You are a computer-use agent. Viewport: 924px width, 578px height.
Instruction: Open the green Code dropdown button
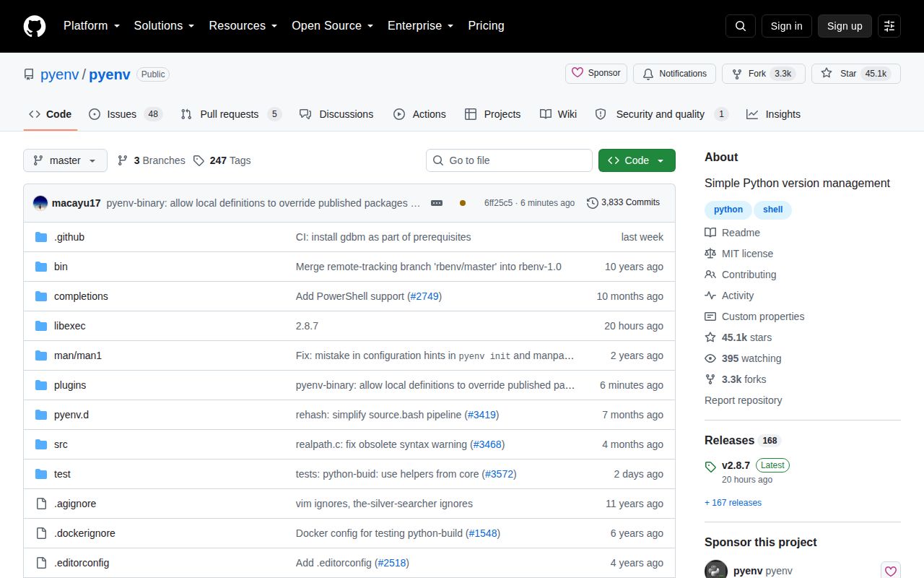pyautogui.click(x=637, y=160)
